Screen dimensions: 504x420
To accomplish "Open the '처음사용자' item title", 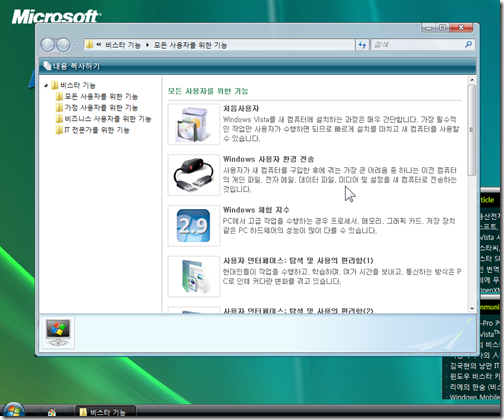I will pos(241,108).
